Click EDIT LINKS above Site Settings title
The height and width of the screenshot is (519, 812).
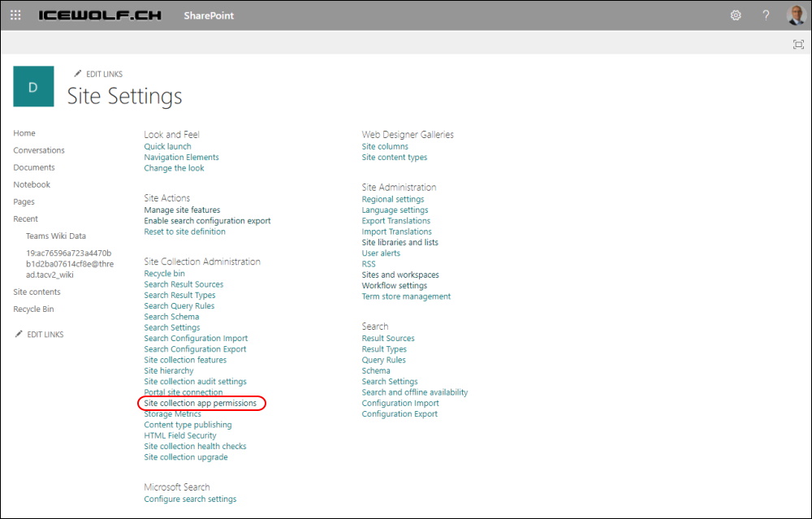click(x=98, y=74)
